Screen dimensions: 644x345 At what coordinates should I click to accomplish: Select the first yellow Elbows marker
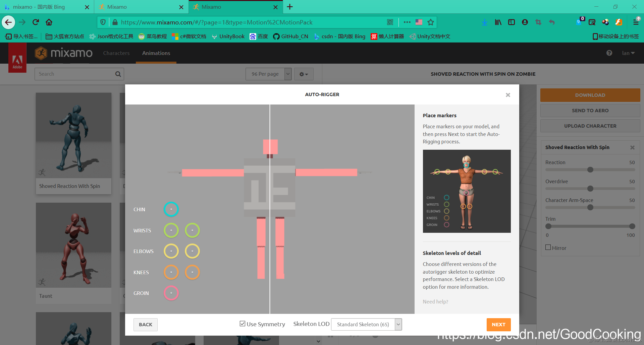171,251
